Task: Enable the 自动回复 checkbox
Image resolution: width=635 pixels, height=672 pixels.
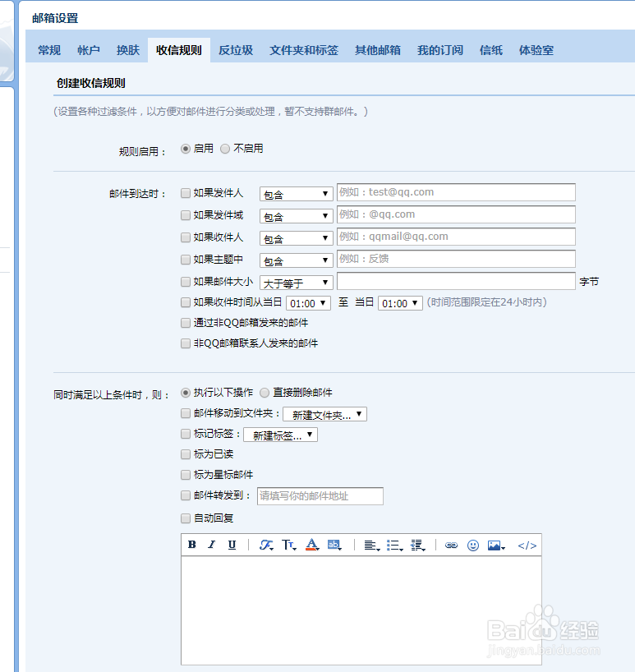Action: [186, 518]
